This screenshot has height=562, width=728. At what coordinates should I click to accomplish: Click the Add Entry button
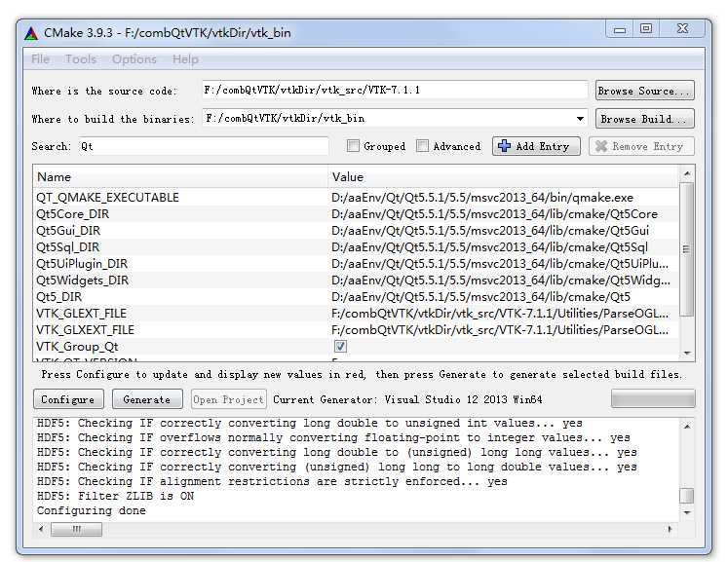pos(536,146)
